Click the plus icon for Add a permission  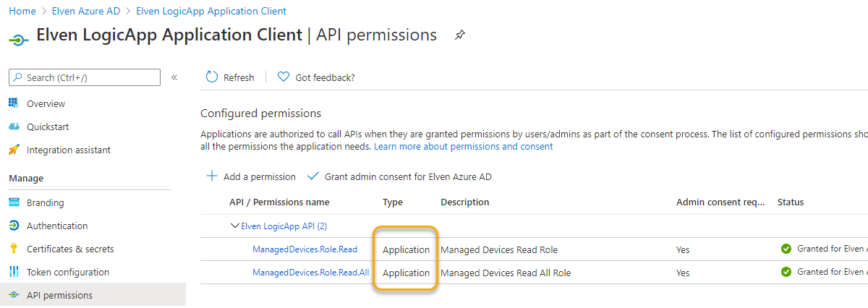pyautogui.click(x=212, y=176)
